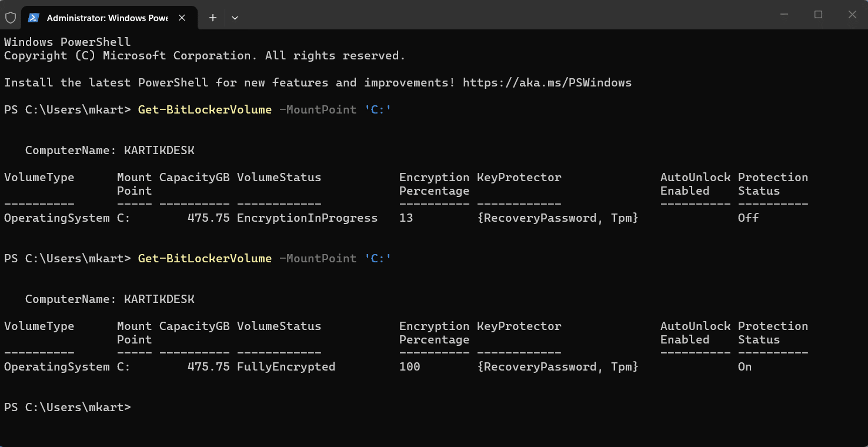Minimize the terminal window
Viewport: 868px width, 447px height.
(x=784, y=15)
